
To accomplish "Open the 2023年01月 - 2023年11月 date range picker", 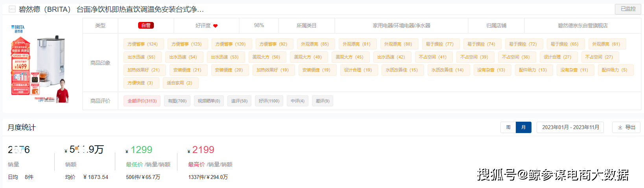I will click(x=570, y=127).
